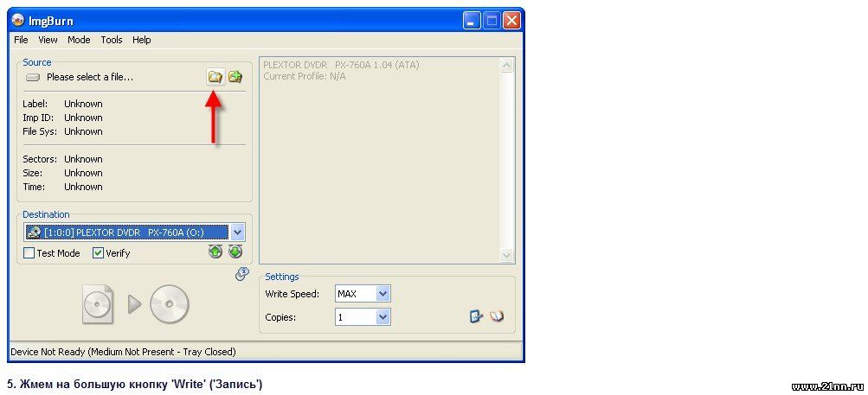The height and width of the screenshot is (395, 868).
Task: Click the 'Label:' field name in Source
Action: 35,104
